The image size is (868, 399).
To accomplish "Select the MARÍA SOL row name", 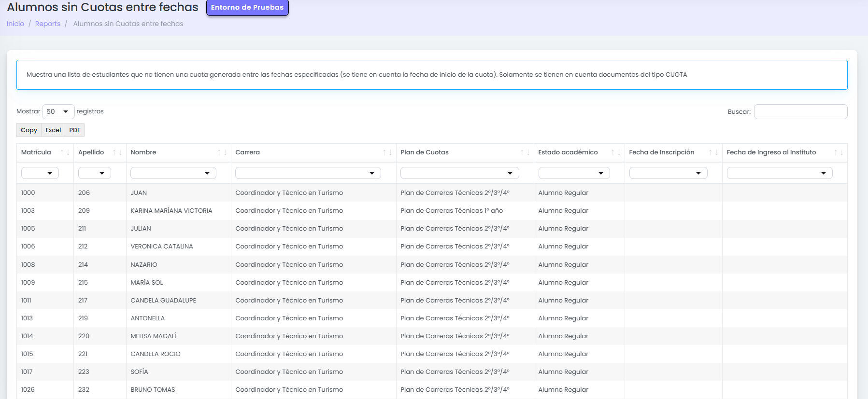I will 147,283.
